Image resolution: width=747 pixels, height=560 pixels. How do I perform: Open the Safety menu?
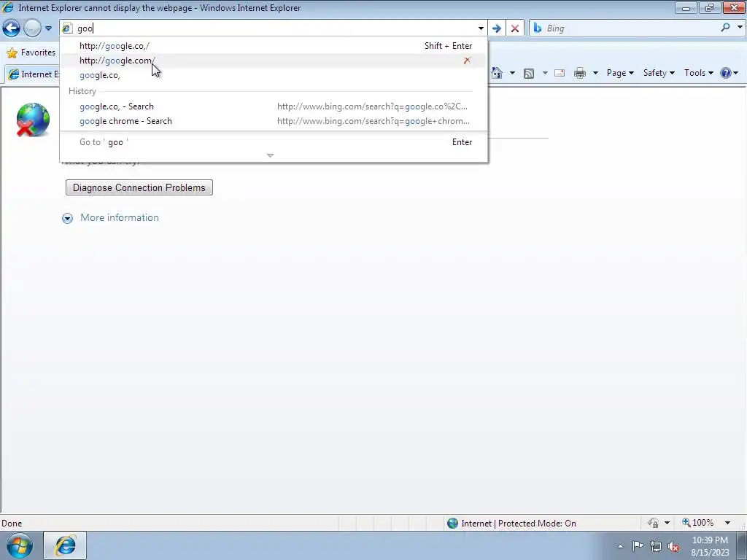point(659,73)
